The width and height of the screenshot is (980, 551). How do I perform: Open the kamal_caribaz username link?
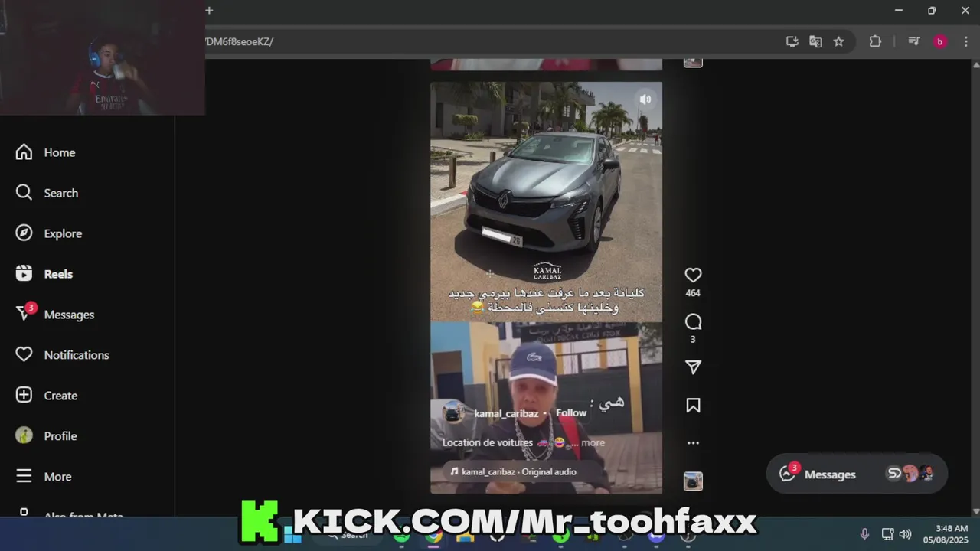coord(506,414)
